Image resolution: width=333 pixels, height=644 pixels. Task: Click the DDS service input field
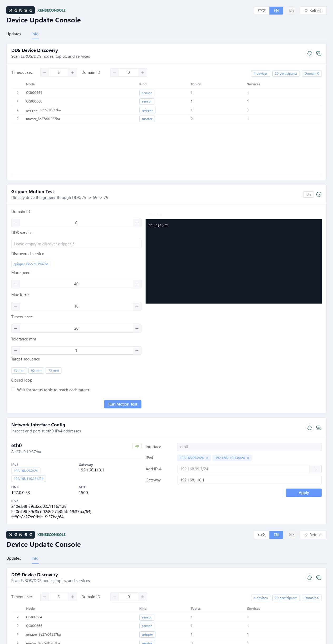point(76,244)
